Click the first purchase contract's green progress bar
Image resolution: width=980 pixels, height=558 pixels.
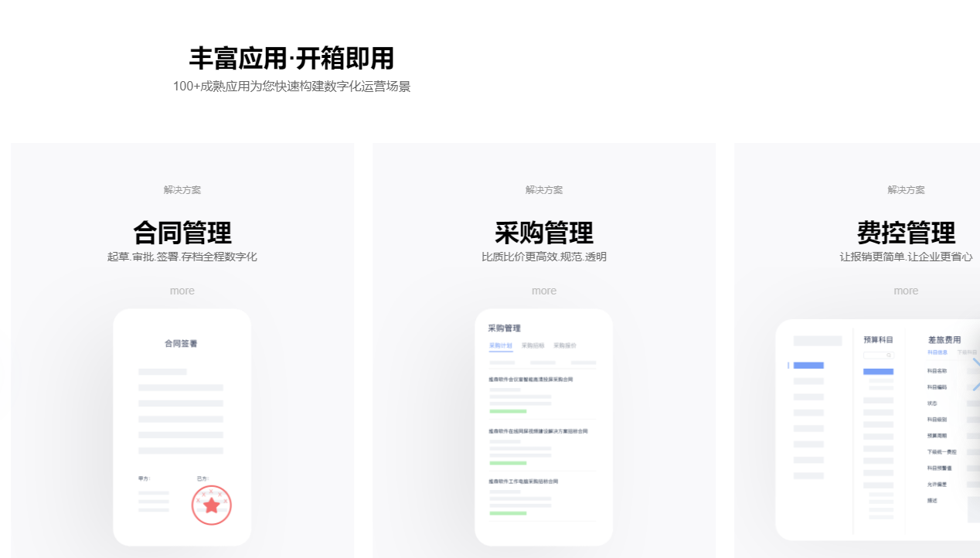[508, 411]
